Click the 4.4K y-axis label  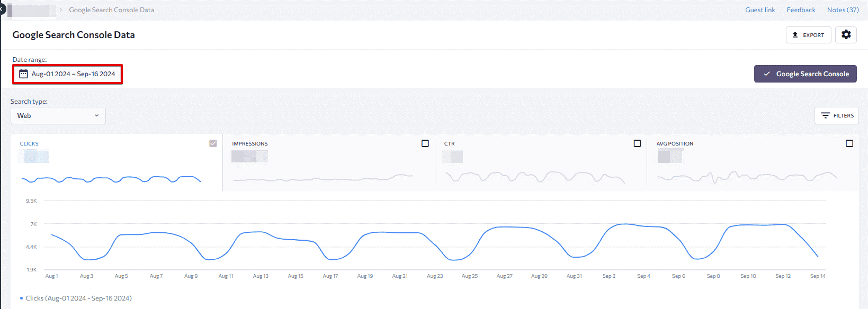pyautogui.click(x=31, y=247)
